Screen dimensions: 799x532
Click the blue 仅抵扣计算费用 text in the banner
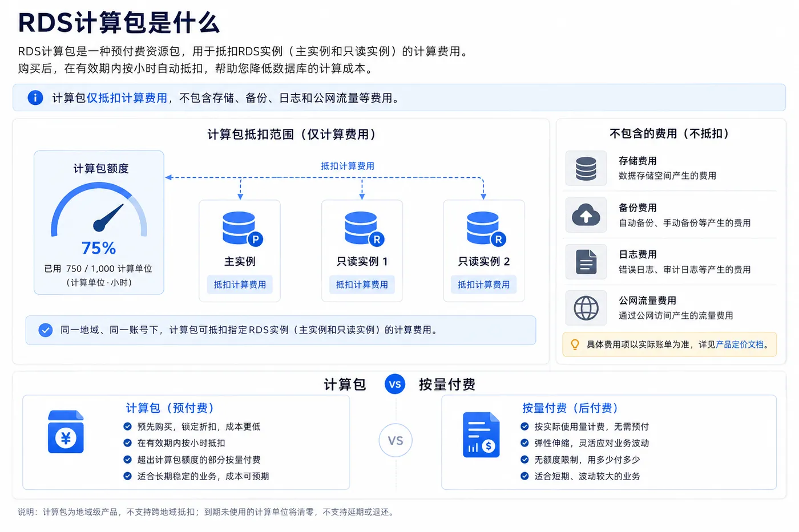click(127, 98)
